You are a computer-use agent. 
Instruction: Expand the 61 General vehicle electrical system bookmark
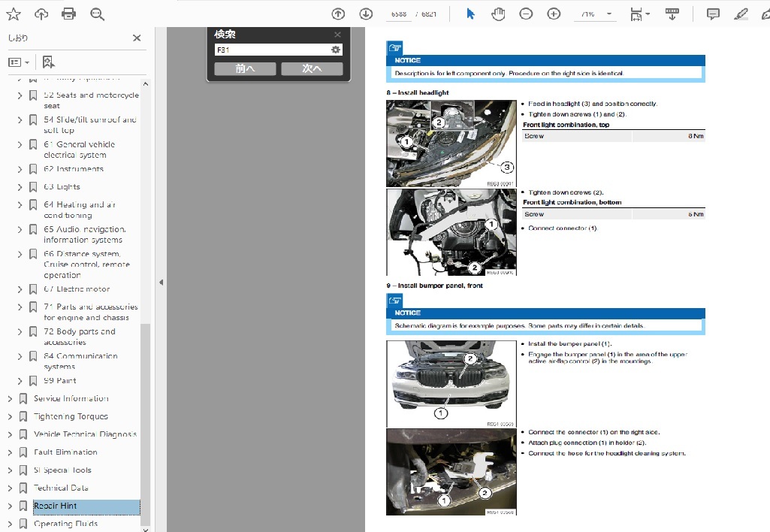coord(20,144)
